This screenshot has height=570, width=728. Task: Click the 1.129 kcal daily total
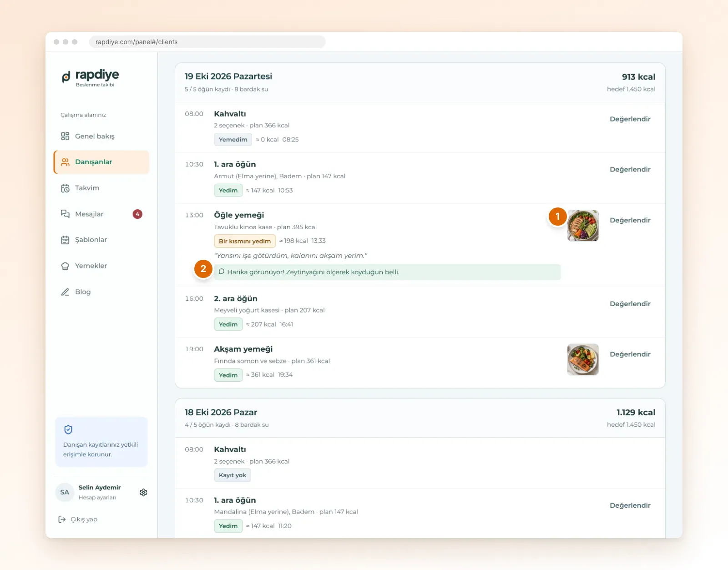tap(636, 413)
